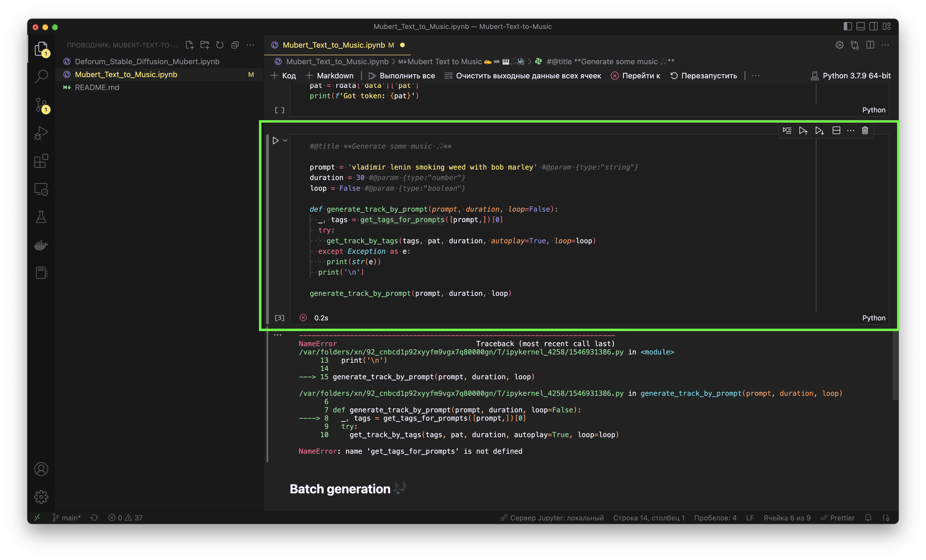Toggle the secondary sidebar layout button
Viewport: 926px width, 560px height.
click(873, 26)
